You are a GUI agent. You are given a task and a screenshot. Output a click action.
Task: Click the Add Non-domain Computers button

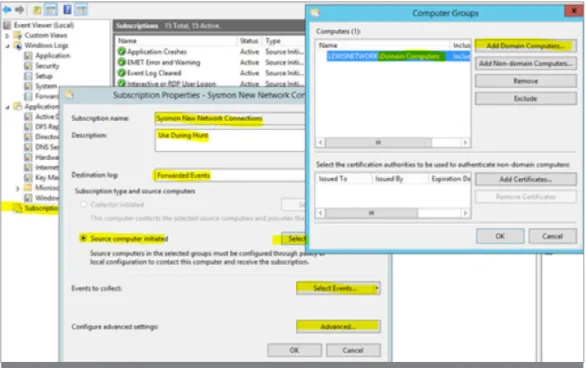525,63
